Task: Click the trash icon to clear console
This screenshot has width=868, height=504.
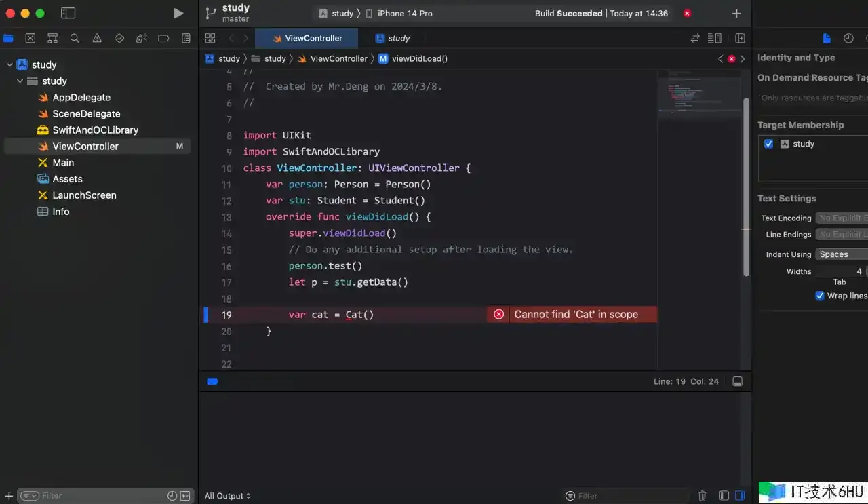Action: pos(703,496)
